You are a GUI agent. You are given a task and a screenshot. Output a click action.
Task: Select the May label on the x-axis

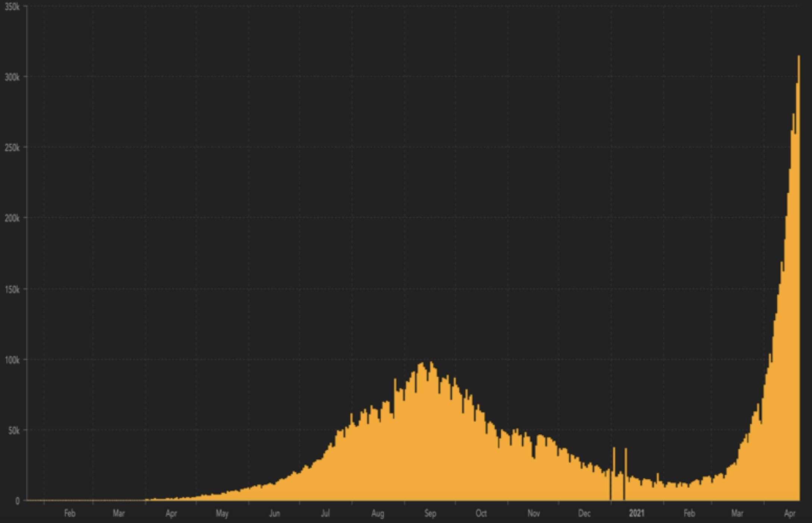point(222,513)
